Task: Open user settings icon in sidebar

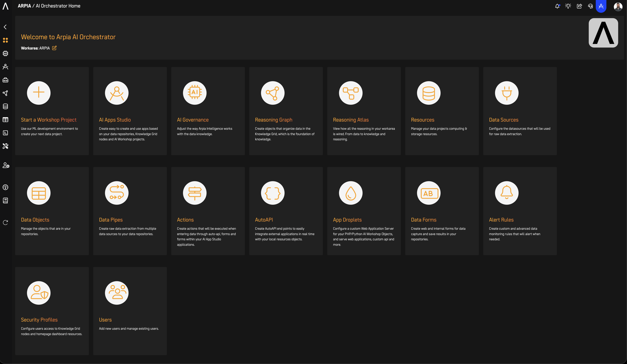Action: 6,165
